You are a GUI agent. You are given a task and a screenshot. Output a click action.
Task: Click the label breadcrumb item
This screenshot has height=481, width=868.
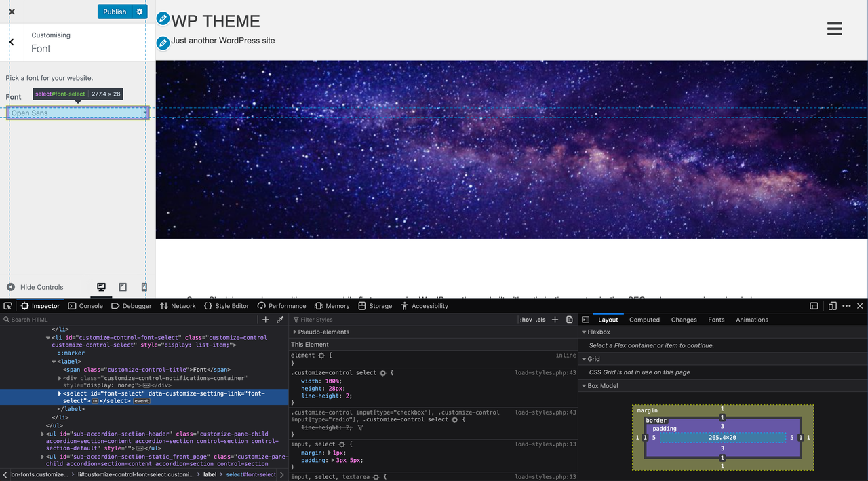(210, 475)
